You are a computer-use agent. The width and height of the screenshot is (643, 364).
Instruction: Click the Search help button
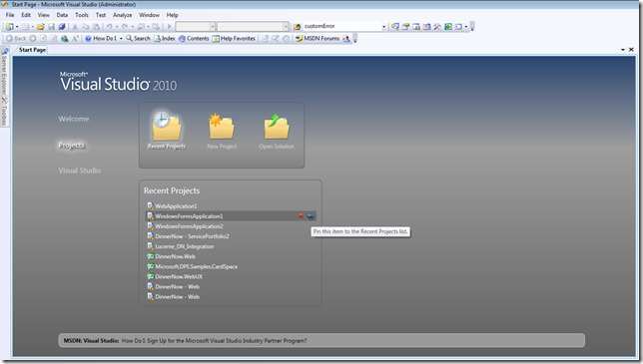pos(138,39)
